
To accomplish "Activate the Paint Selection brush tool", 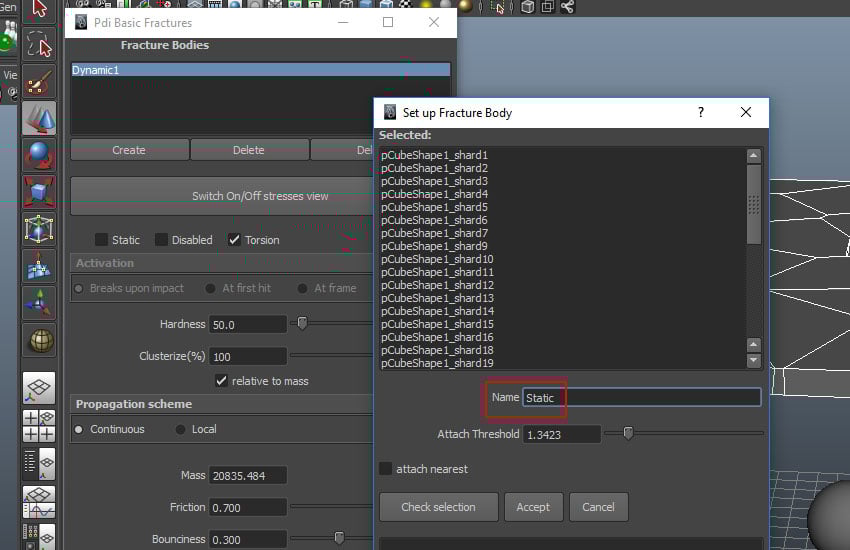I will pyautogui.click(x=39, y=81).
